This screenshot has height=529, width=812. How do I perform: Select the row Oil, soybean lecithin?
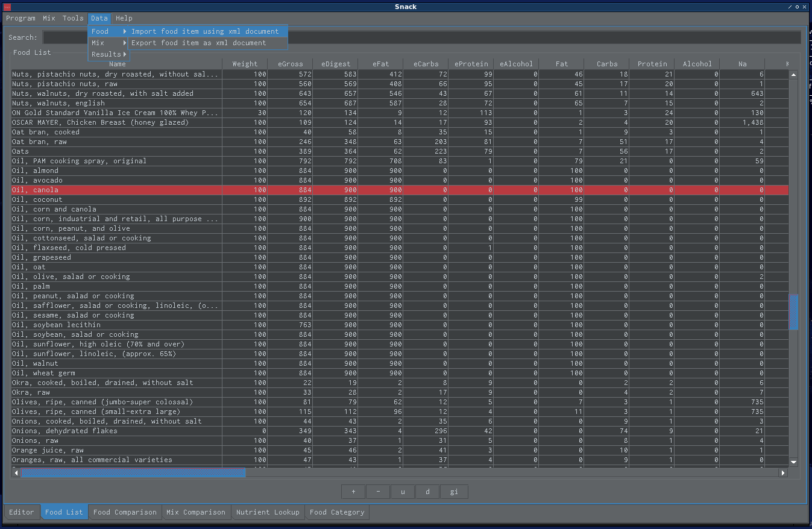400,325
